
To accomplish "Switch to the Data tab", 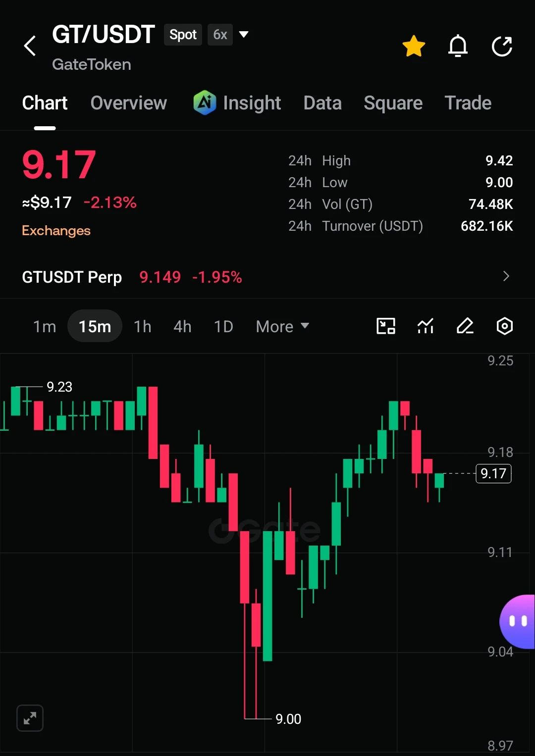I will click(x=322, y=103).
